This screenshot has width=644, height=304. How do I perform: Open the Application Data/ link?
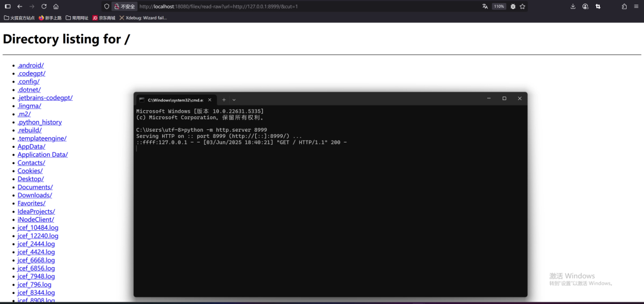coord(42,154)
